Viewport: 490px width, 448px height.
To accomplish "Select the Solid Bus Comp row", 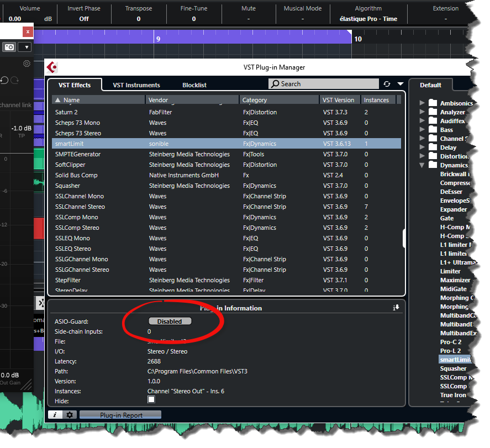I will 226,175.
